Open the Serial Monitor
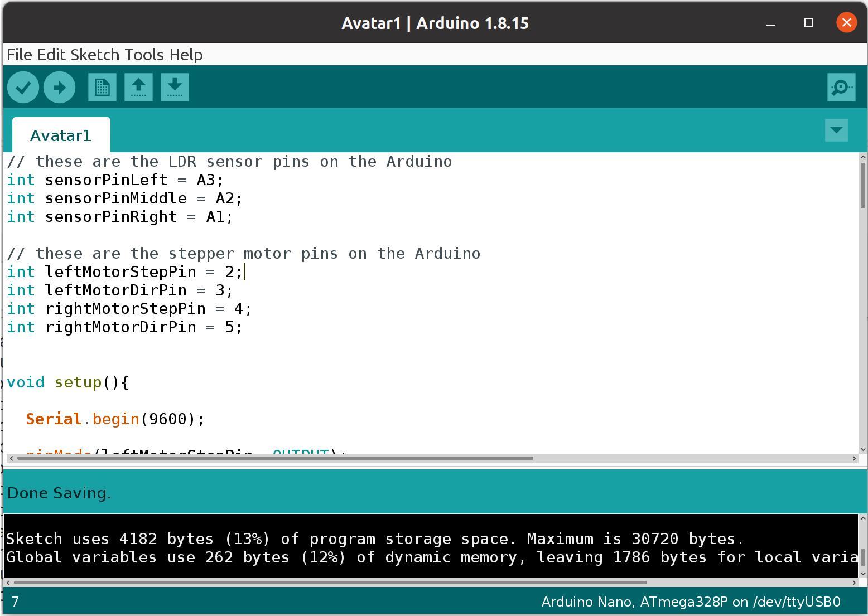Image resolution: width=868 pixels, height=616 pixels. point(841,87)
